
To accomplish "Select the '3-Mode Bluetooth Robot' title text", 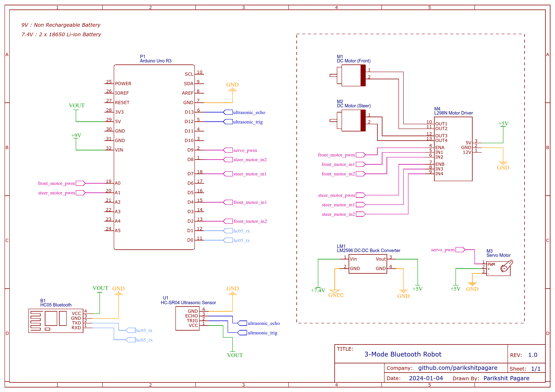I will click(403, 354).
